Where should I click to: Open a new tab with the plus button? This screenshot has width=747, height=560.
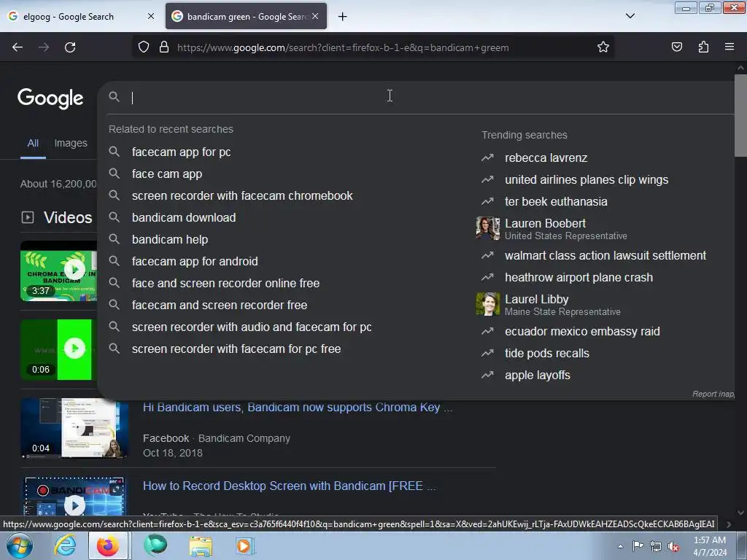pos(343,17)
